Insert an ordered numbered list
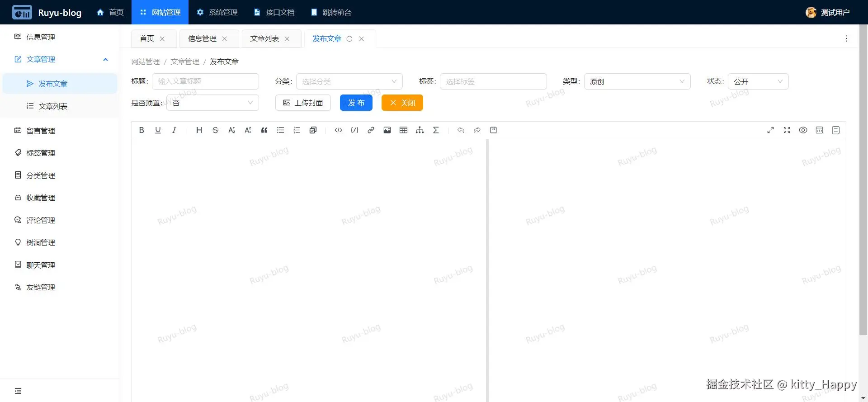868x402 pixels. click(297, 130)
